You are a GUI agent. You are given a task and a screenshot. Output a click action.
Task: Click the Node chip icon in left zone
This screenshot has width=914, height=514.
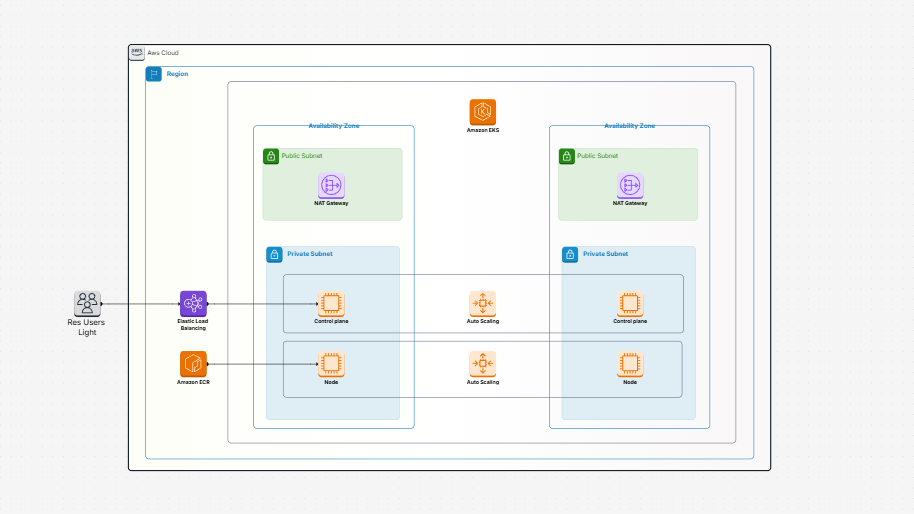point(331,364)
